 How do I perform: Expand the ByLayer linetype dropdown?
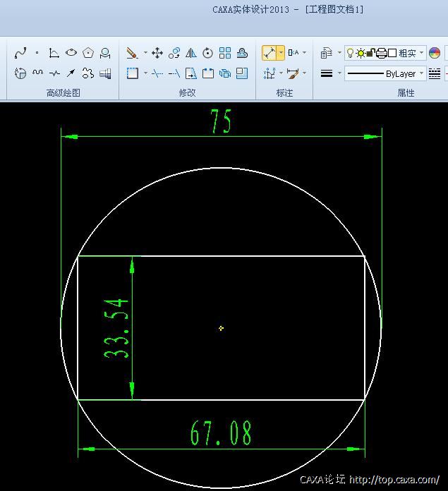422,73
